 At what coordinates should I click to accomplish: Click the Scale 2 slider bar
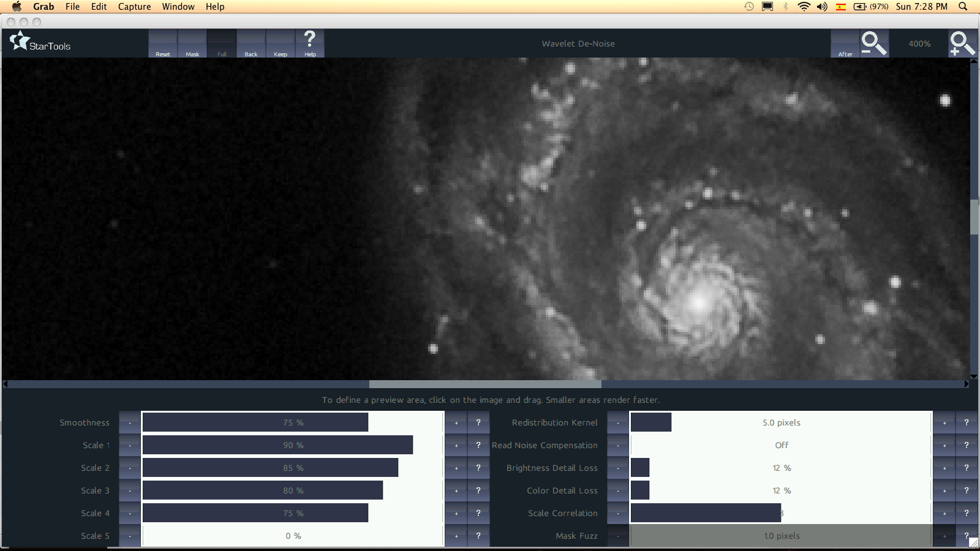coord(293,468)
